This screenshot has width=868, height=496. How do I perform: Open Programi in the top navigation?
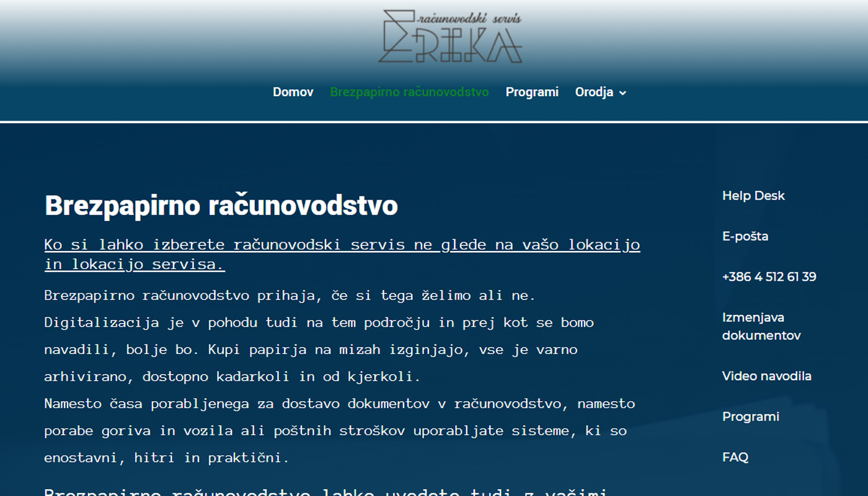point(532,92)
